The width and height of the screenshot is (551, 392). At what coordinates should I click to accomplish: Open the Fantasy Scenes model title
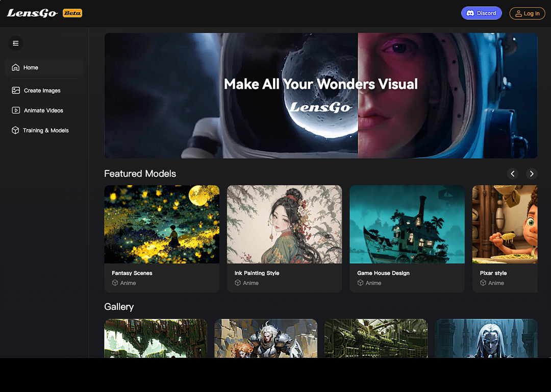pyautogui.click(x=132, y=273)
